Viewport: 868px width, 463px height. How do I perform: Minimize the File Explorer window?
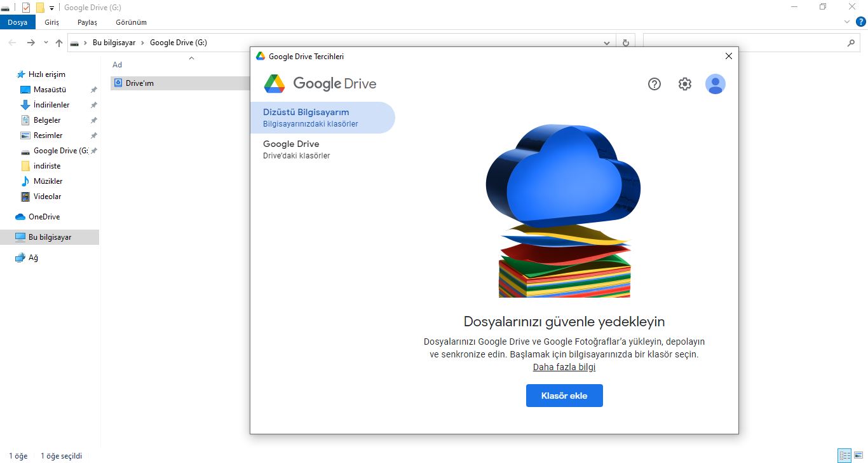794,7
